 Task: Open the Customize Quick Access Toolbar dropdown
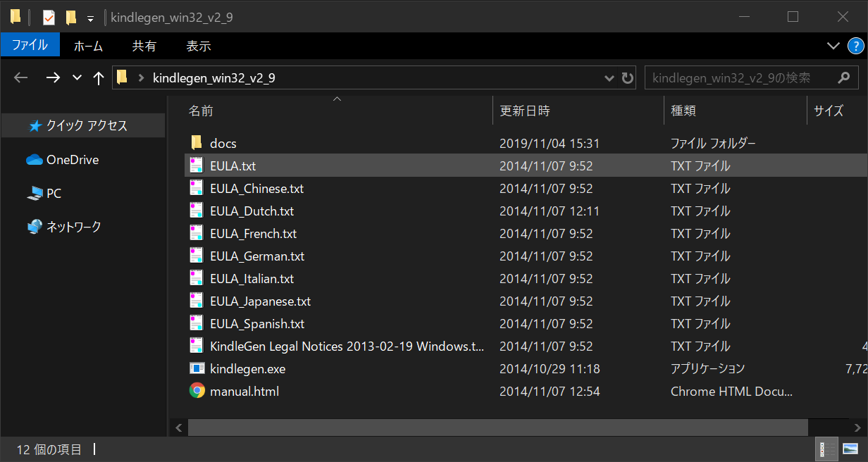coord(90,18)
